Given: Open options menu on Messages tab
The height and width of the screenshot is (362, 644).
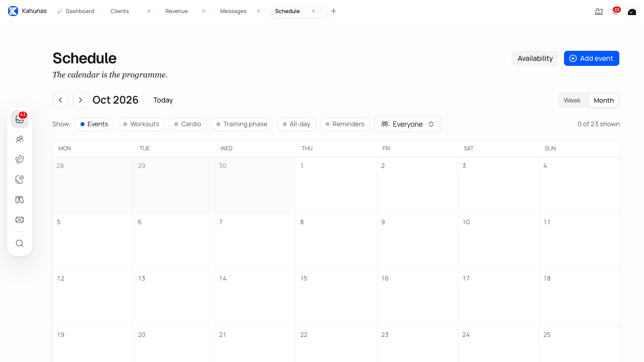Looking at the screenshot, I should pos(265,11).
